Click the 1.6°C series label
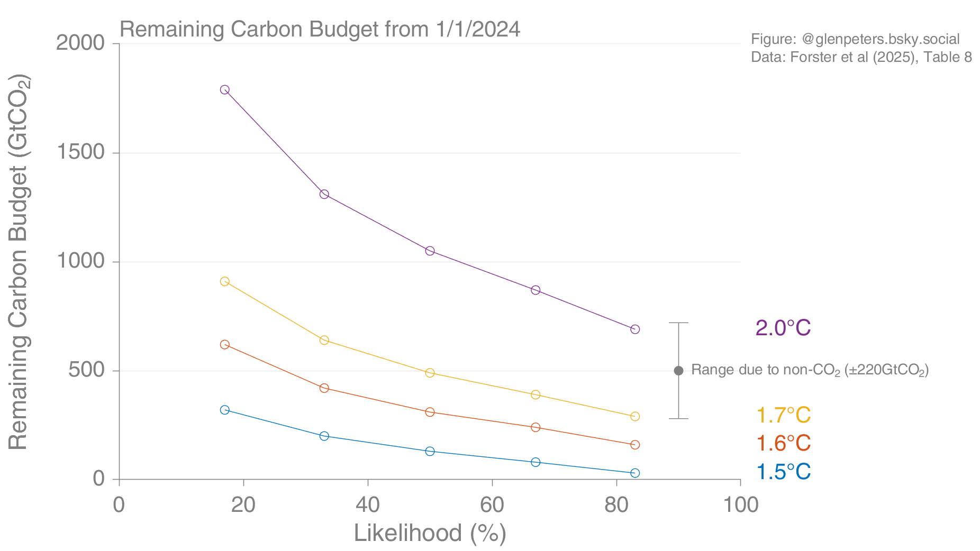 click(x=783, y=443)
